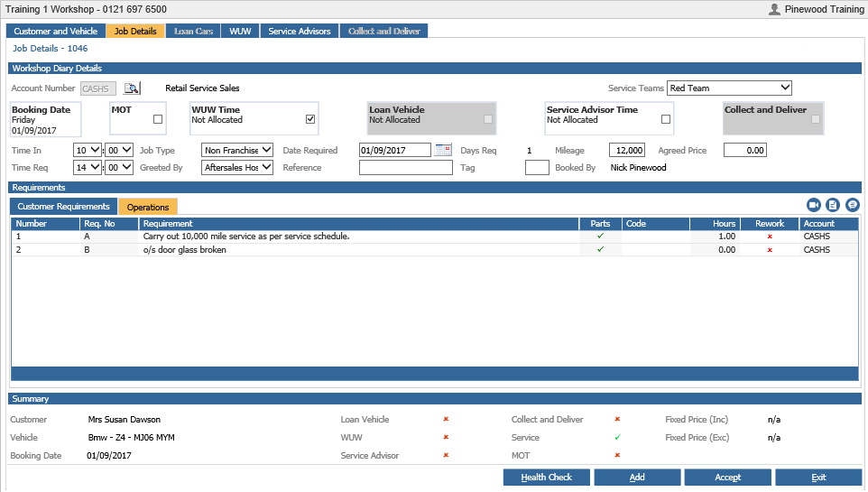Click the Date Required input field
This screenshot has width=868, height=492.
[394, 150]
